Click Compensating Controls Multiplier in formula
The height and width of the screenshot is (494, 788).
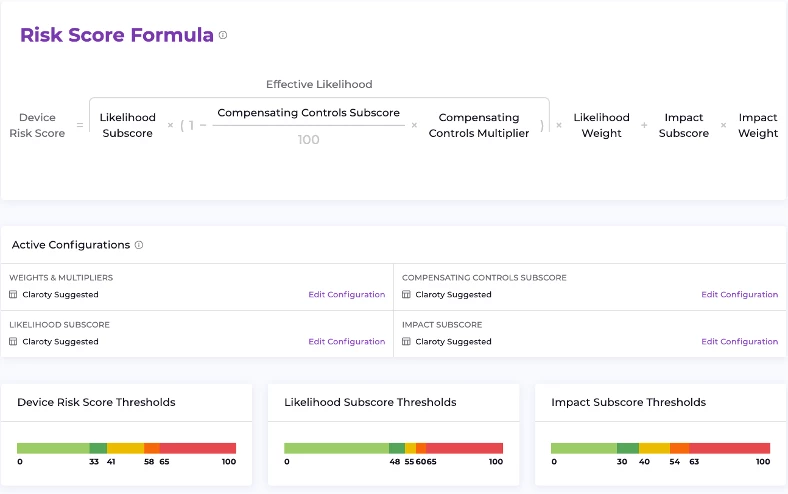click(x=479, y=125)
